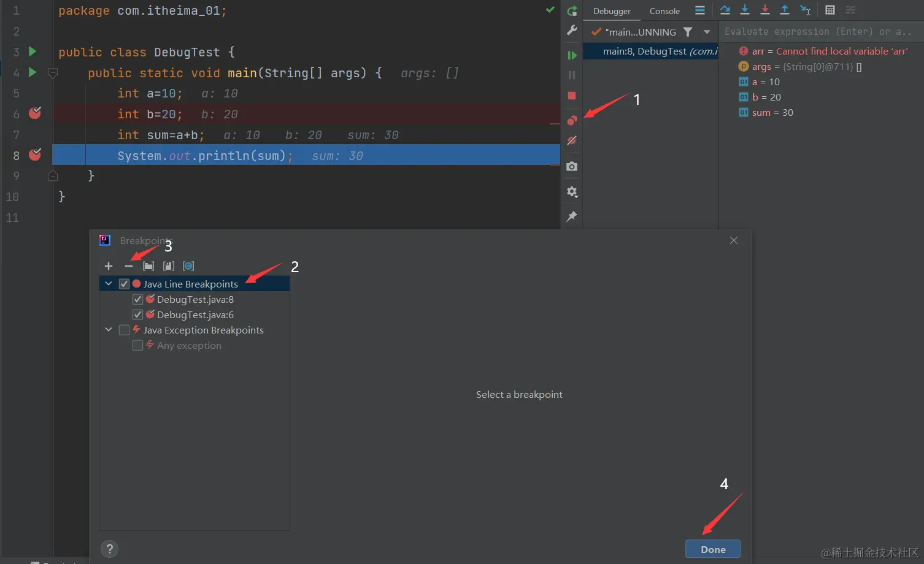The width and height of the screenshot is (924, 564).
Task: Select Java Exception Breakpoints tree node
Action: tap(203, 330)
